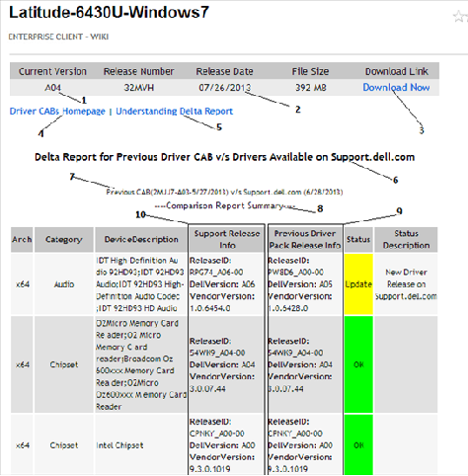Viewport: 468px width, 476px height.
Task: Click x64 arch cell in Audio row
Action: [22, 284]
